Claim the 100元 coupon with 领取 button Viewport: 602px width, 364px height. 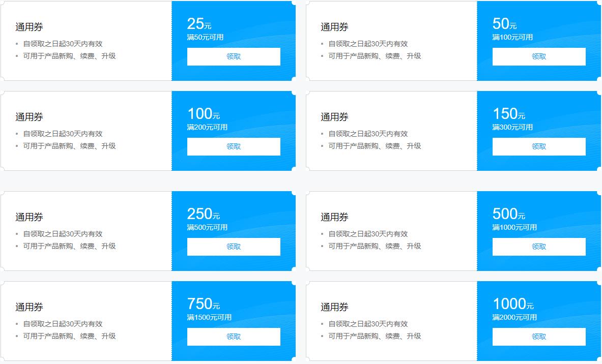point(234,146)
